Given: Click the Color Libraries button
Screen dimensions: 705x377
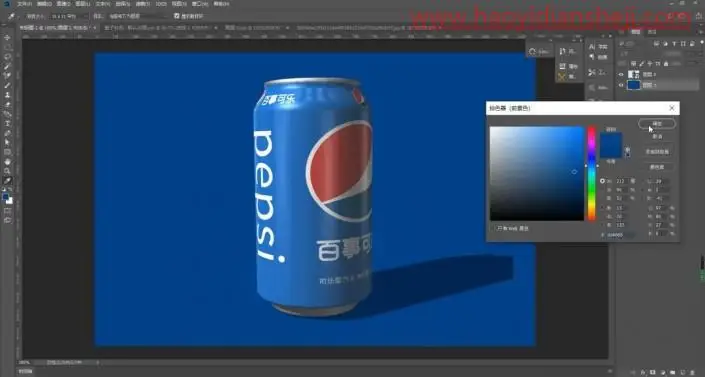Looking at the screenshot, I should tap(656, 167).
